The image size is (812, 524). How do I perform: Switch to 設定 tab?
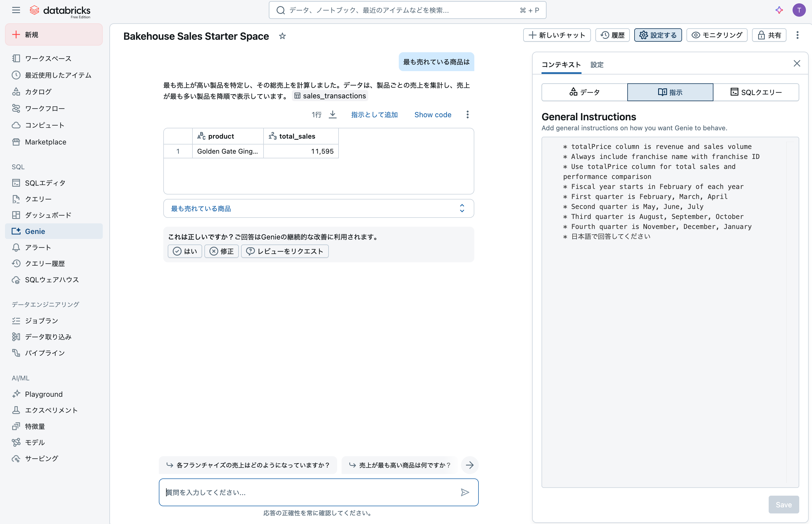597,64
